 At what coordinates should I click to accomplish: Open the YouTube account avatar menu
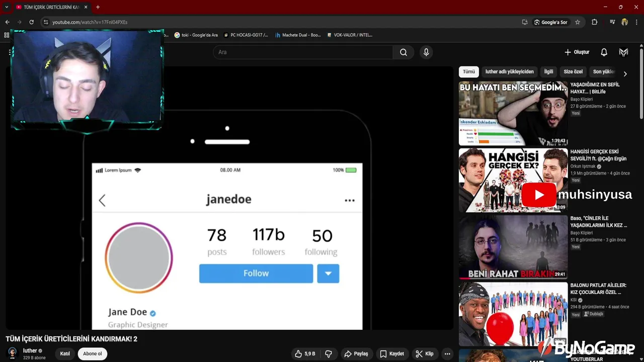624,52
